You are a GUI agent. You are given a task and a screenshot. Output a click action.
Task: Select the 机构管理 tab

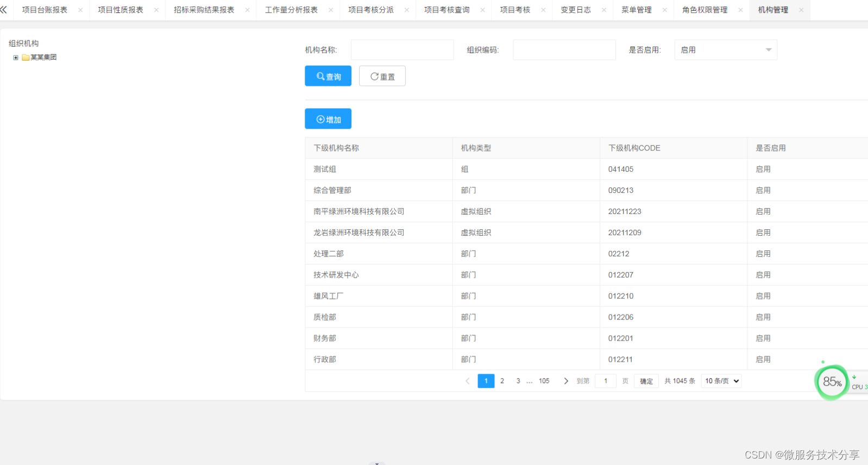[x=773, y=10]
